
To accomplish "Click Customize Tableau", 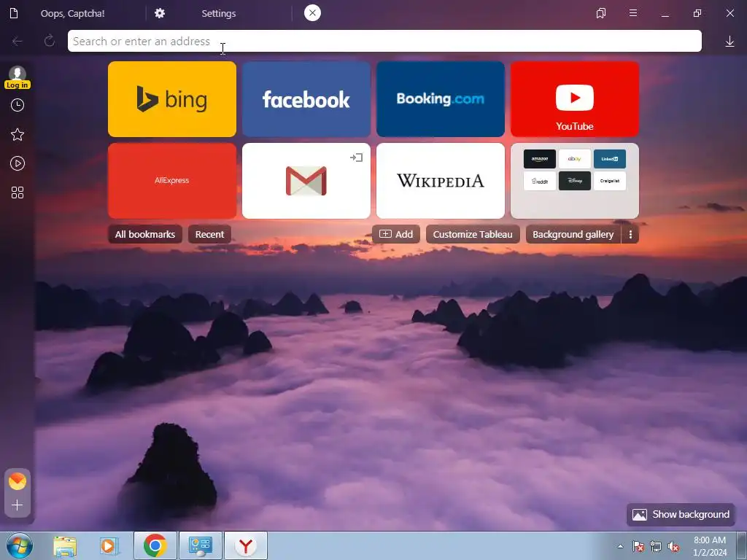I will 473,234.
